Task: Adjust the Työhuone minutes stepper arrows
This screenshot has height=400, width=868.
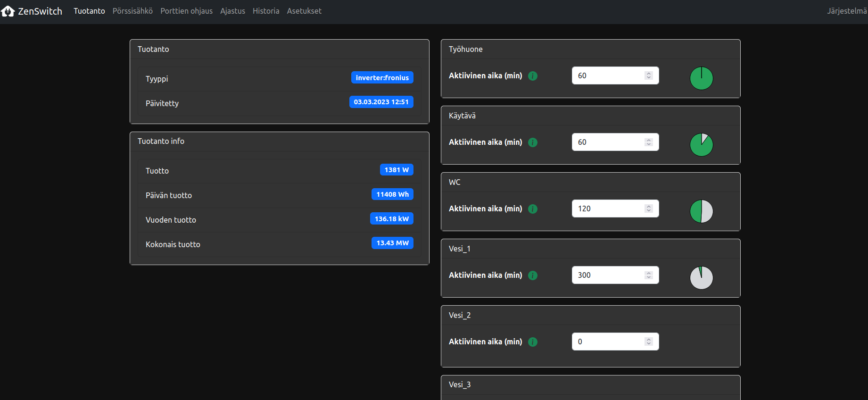Action: (649, 75)
